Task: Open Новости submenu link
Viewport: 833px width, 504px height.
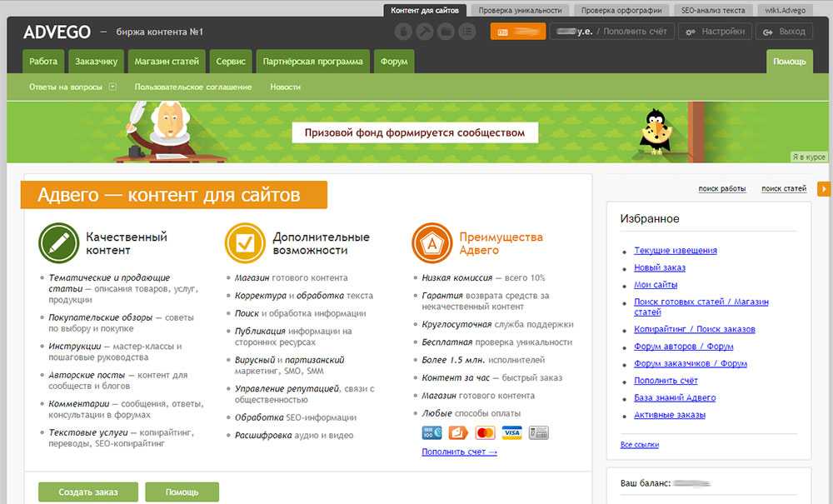Action: tap(285, 87)
